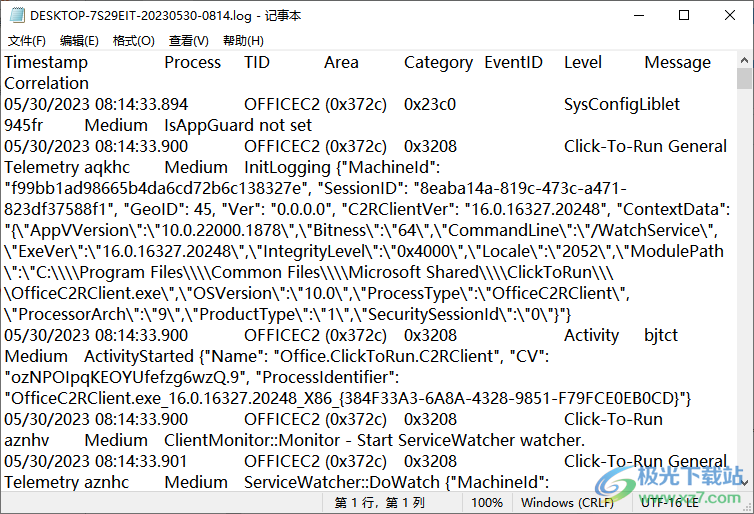
Task: Click the bjtct event ID
Action: click(x=661, y=336)
